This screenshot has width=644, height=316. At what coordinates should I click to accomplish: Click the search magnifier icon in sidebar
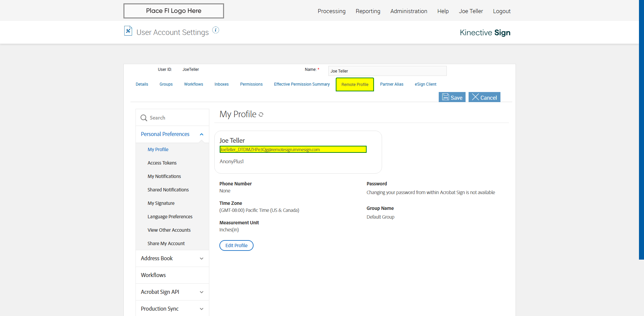tap(144, 118)
